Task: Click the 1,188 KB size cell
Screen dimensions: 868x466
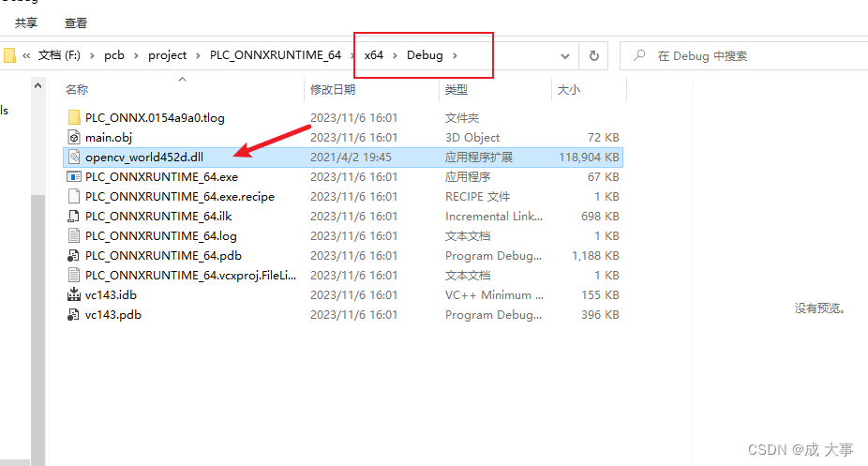Action: 595,256
